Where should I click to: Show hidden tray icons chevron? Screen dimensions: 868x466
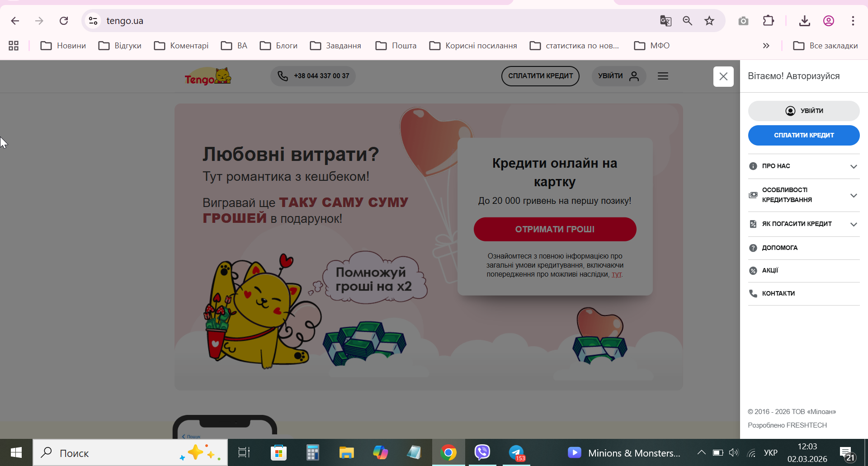[x=701, y=452]
